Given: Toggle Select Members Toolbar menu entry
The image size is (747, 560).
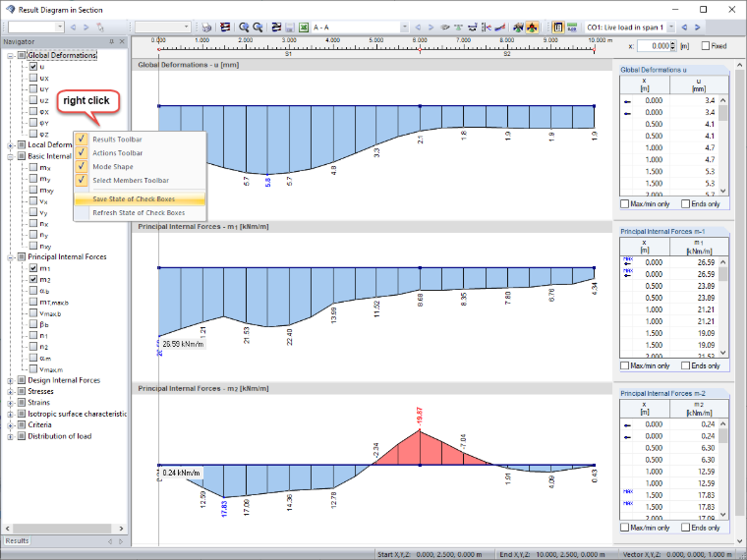Looking at the screenshot, I should coord(140,180).
